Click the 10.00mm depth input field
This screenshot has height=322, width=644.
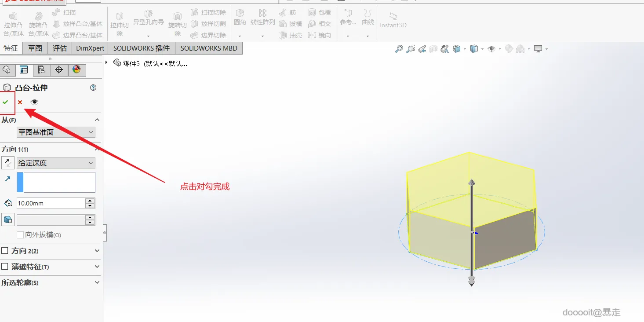coord(51,203)
